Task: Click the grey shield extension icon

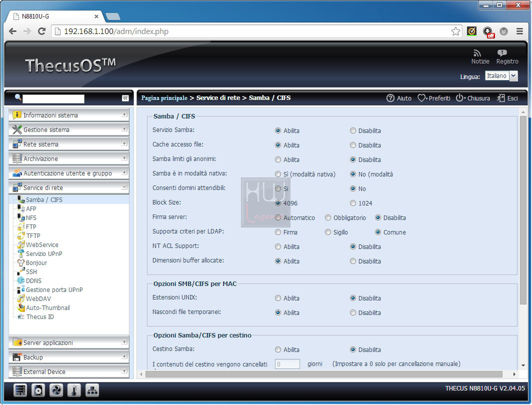Action: click(504, 31)
